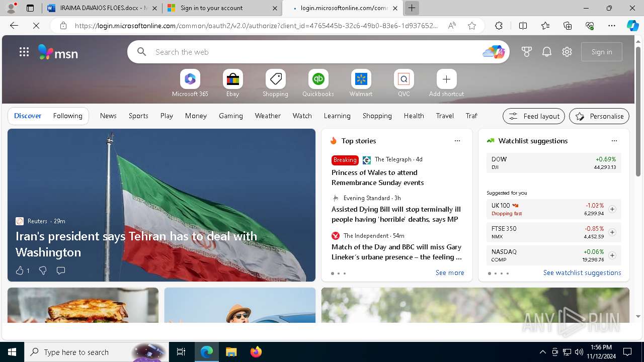Dislike the Iran president story
This screenshot has height=362, width=644.
pyautogui.click(x=43, y=270)
